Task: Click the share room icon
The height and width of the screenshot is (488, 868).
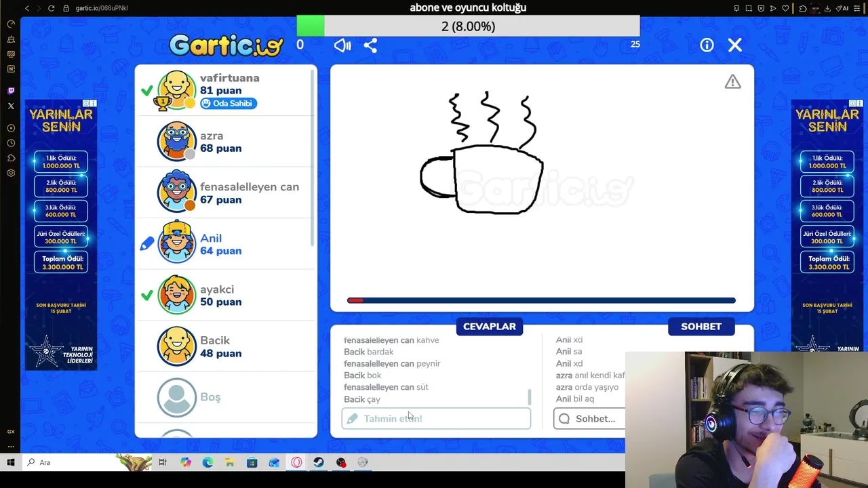Action: [370, 45]
